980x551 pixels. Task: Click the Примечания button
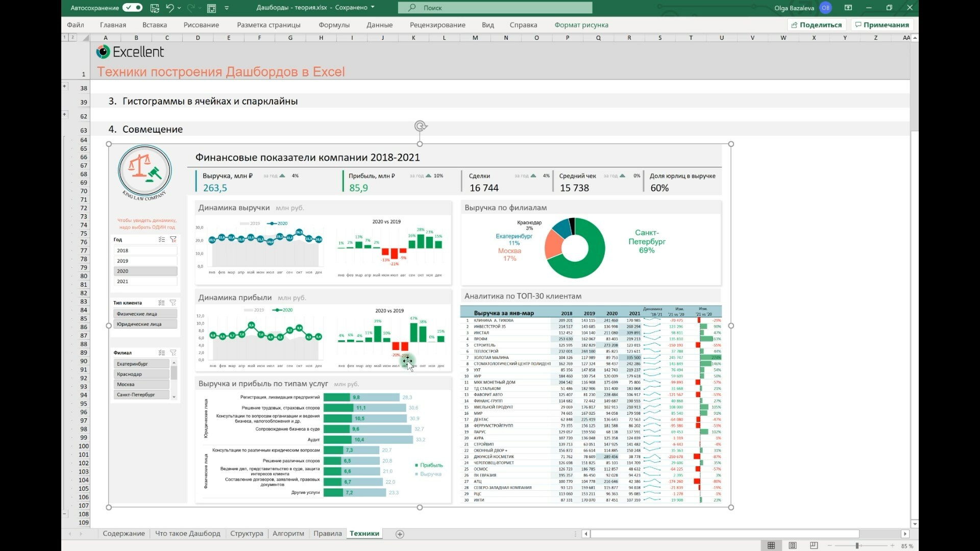881,24
